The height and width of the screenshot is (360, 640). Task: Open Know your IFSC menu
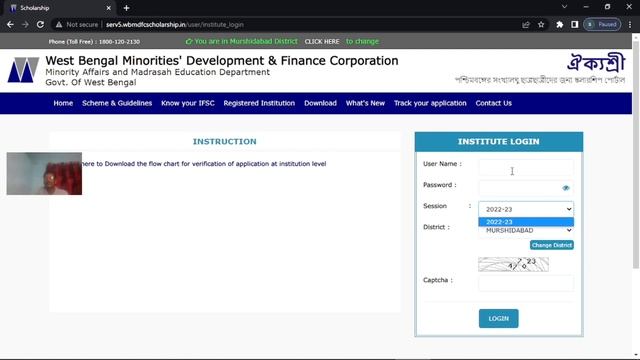click(x=188, y=103)
